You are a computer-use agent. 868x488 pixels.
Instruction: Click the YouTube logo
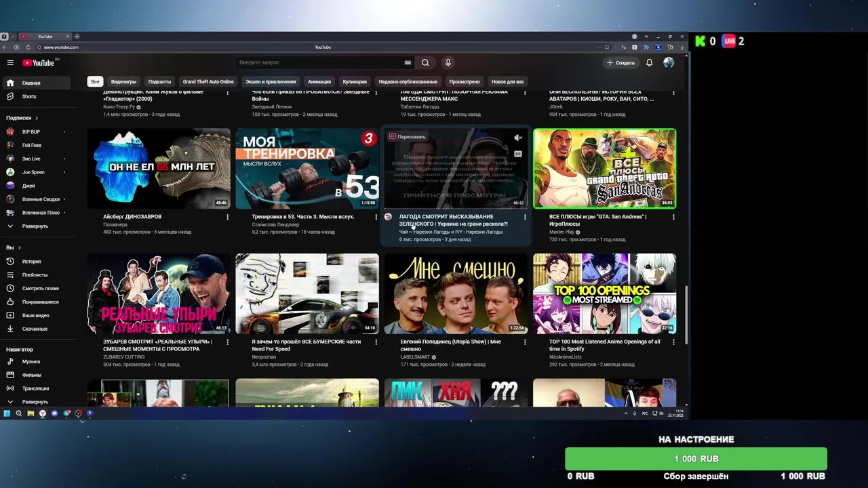coord(38,62)
